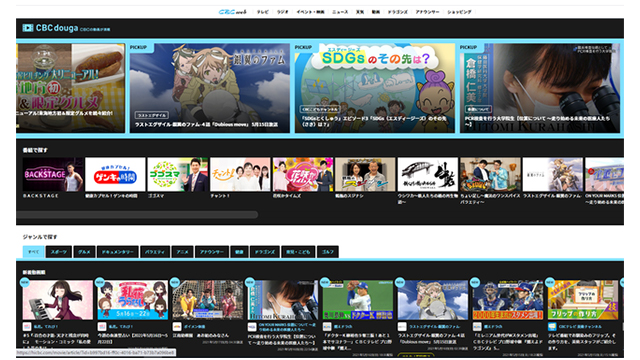Open the CBCテレビ 裏側チャンネル channel link
This screenshot has width=640, height=360.
[x=580, y=327]
